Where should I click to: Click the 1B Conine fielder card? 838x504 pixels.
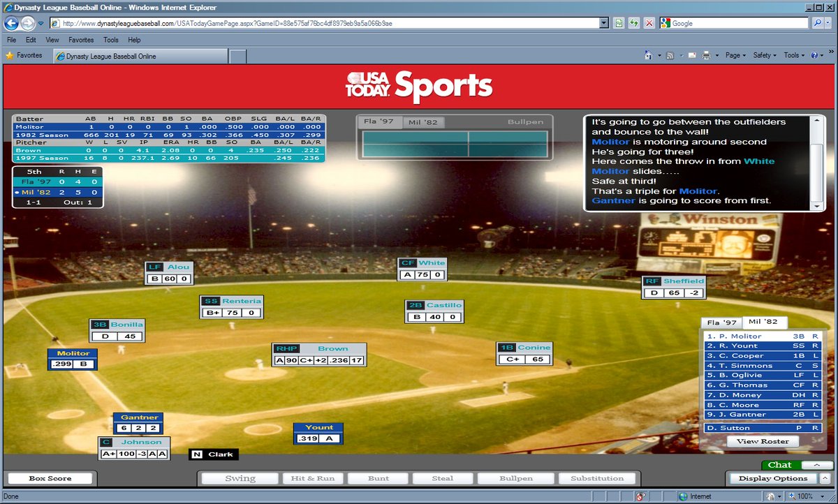click(525, 353)
